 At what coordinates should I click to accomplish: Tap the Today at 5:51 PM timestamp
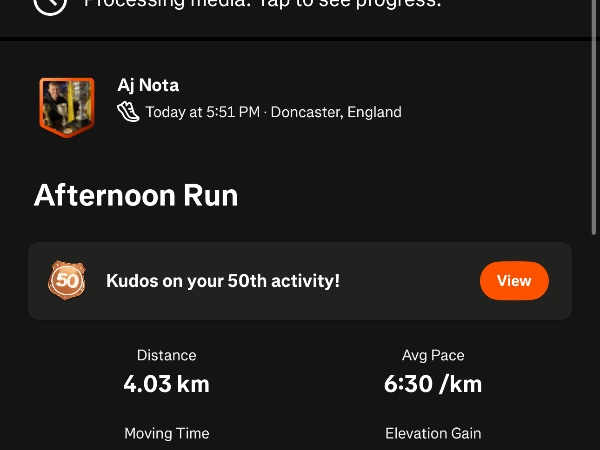202,112
